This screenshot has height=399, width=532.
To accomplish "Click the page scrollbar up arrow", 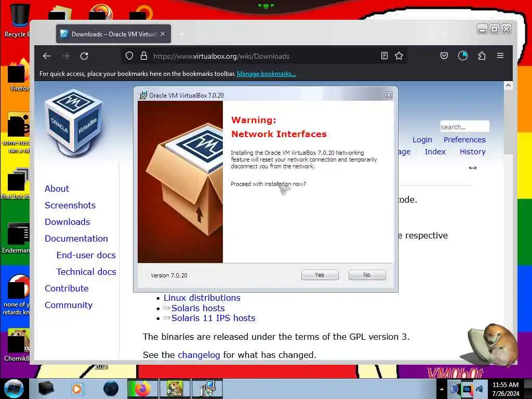I will pos(508,86).
